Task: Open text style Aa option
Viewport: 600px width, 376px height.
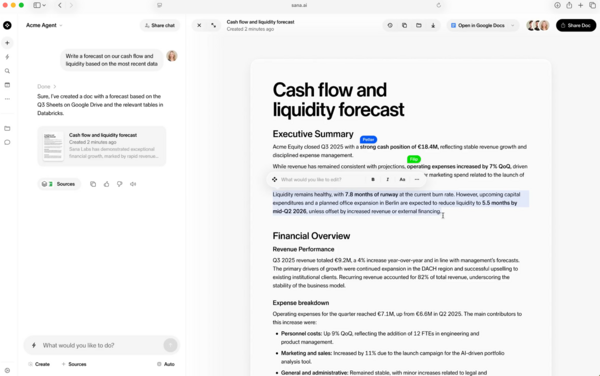Action: pos(402,179)
